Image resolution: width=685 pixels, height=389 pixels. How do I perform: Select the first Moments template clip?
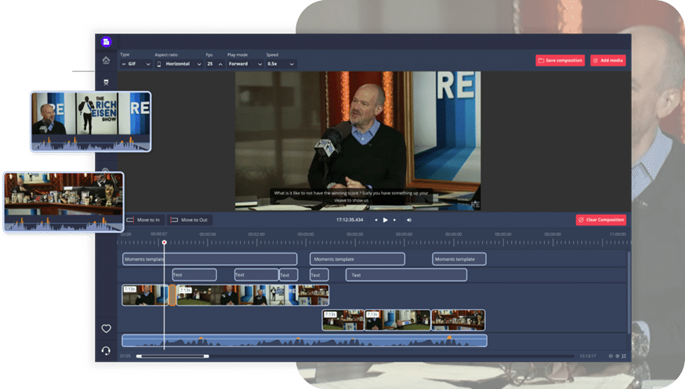coord(210,259)
